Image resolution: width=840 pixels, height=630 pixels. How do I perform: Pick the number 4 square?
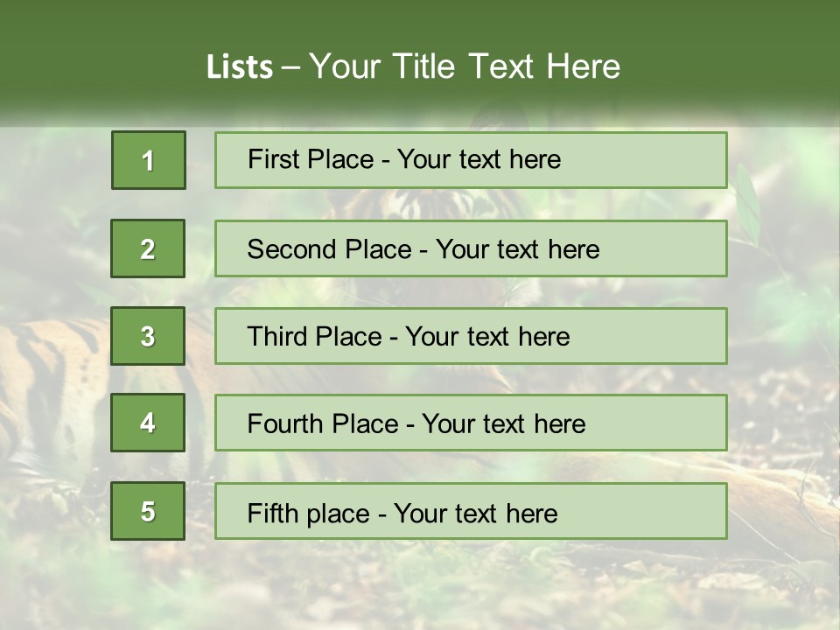(148, 423)
